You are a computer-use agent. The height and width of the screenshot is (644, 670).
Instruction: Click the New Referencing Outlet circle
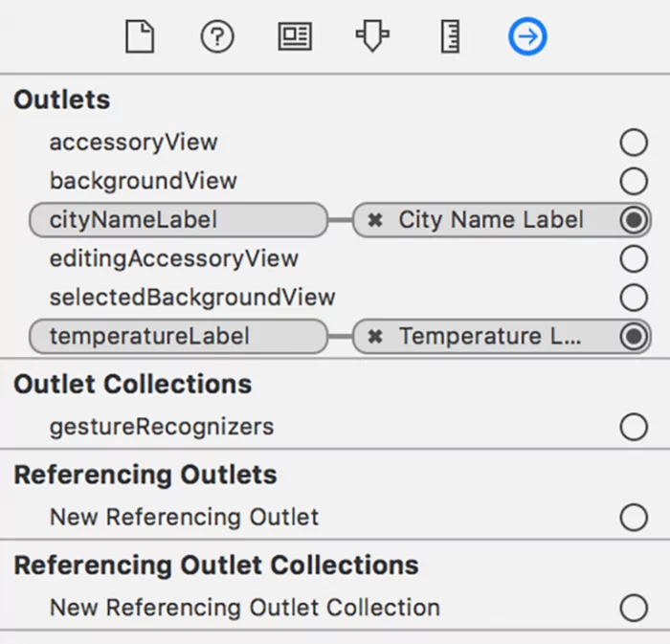634,518
